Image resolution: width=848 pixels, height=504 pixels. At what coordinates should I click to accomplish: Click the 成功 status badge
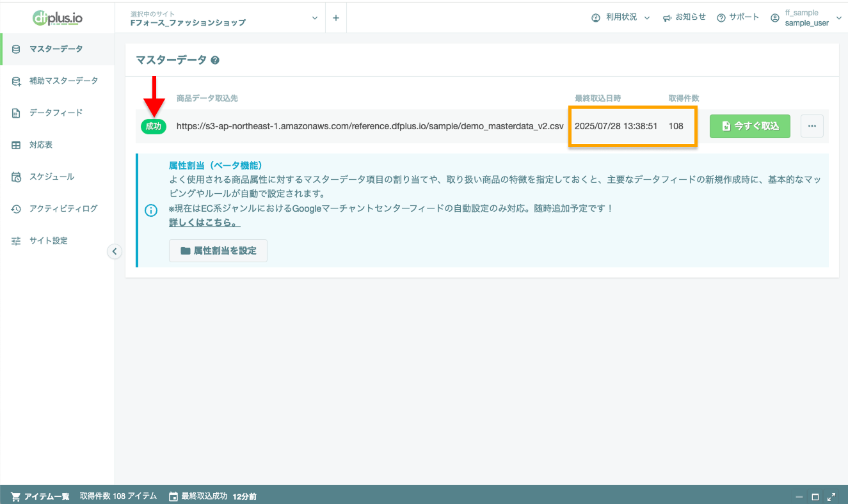(x=154, y=126)
